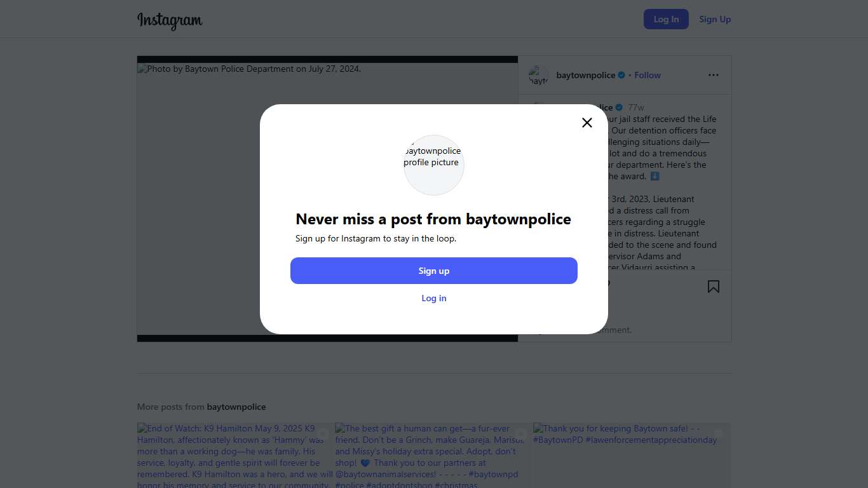Open the Thank you for keeping Baytown safe post
868x488 pixels.
(x=632, y=455)
